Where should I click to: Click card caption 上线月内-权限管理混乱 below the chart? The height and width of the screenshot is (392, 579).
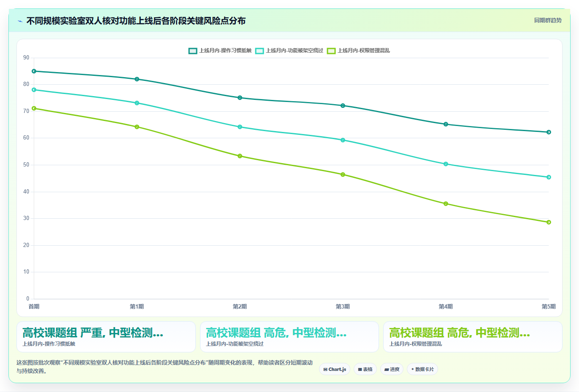pos(416,344)
